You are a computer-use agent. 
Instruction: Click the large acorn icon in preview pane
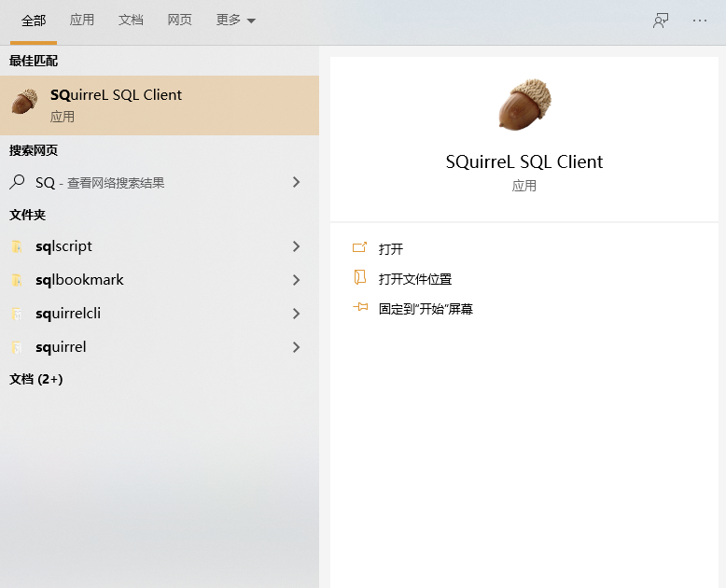524,105
